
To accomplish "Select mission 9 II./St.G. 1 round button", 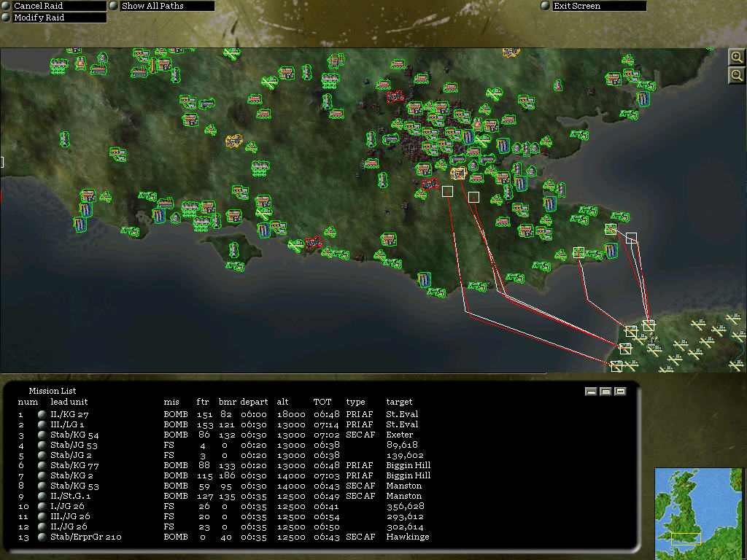I will (42, 496).
